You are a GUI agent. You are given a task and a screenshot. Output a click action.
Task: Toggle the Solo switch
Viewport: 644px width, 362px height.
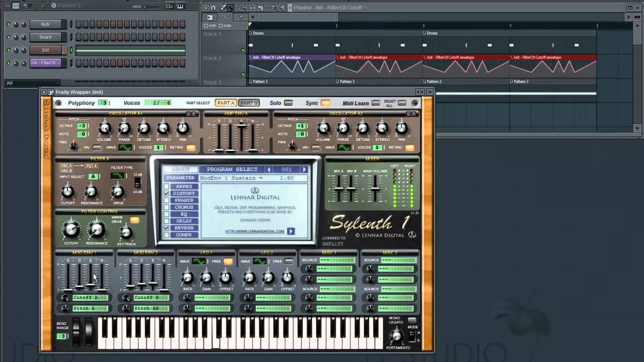288,103
